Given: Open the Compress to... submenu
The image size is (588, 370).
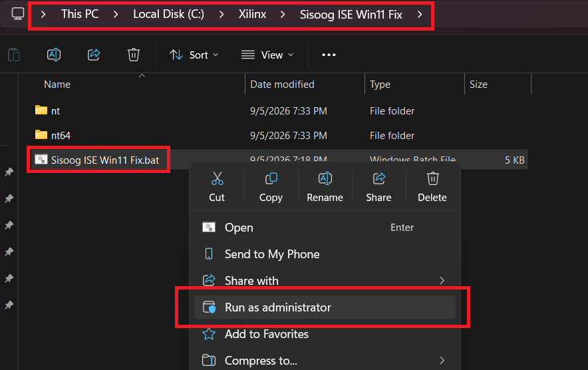Looking at the screenshot, I should coord(325,361).
